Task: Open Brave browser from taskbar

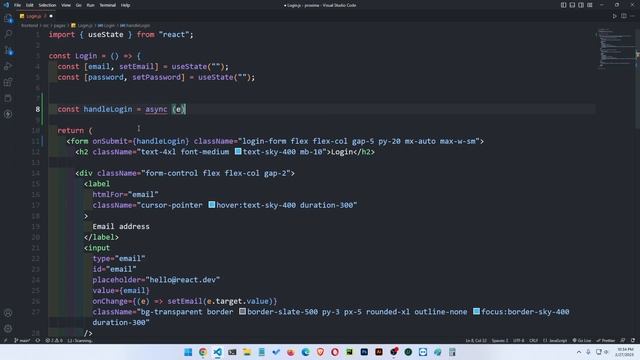Action: 320,352
